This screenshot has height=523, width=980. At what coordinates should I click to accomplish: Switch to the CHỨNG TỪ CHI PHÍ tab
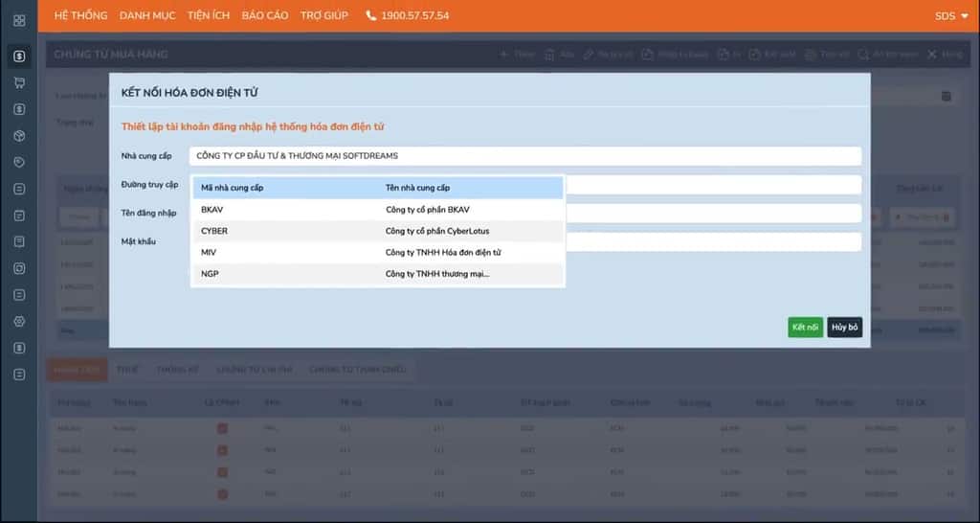click(x=255, y=370)
